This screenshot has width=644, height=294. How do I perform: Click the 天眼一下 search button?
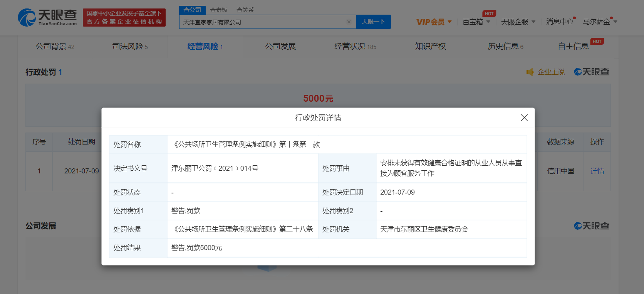pyautogui.click(x=373, y=22)
